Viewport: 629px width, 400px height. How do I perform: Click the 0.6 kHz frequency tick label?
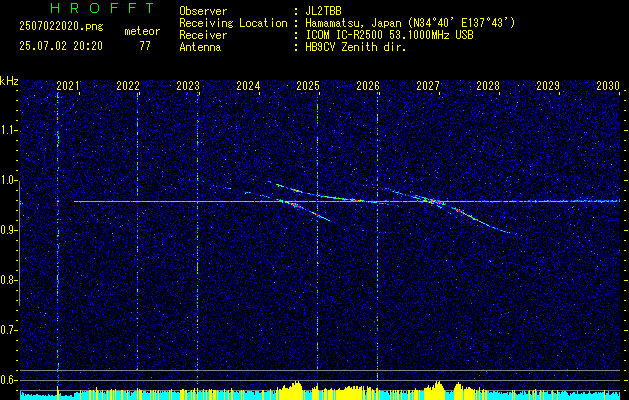[x=8, y=380]
